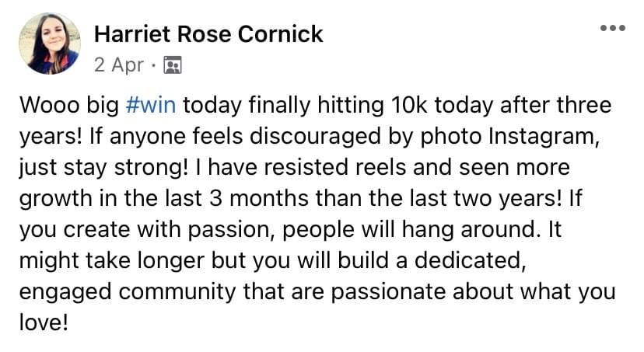
Task: Open the three-dot post options menu
Action: (612, 28)
